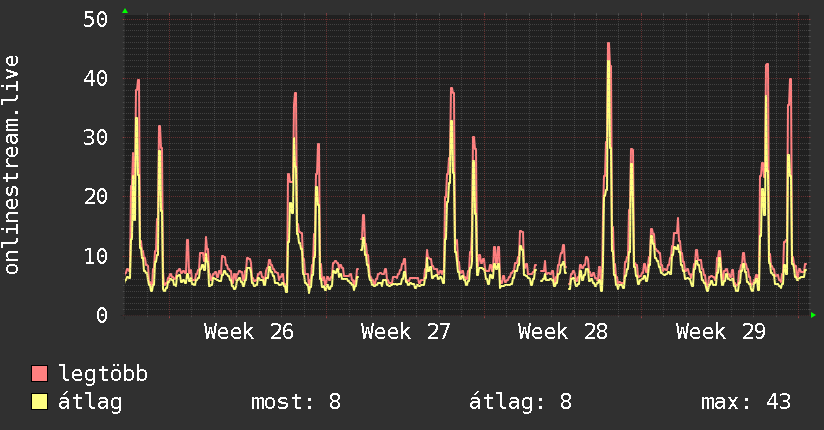The image size is (824, 430).
Task: Click the tallest peak in Week 28
Action: pos(609,44)
